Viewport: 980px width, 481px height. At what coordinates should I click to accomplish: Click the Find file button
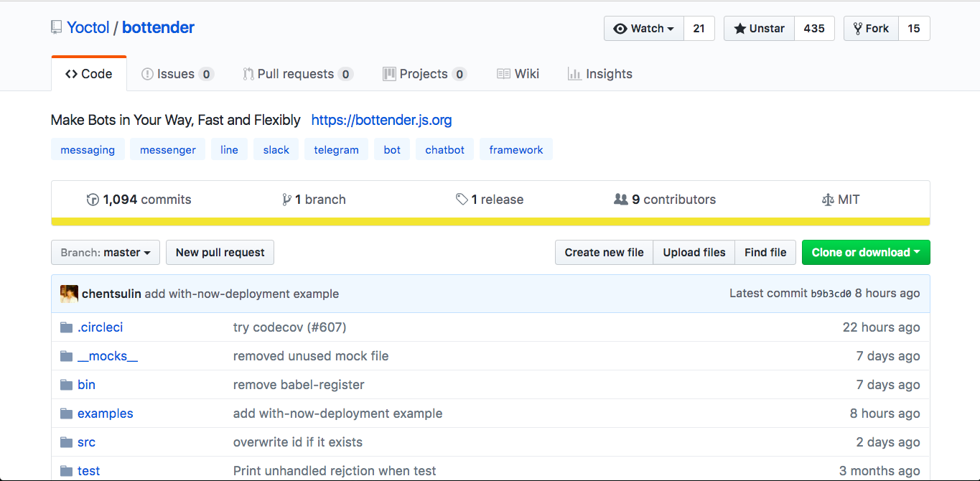pyautogui.click(x=765, y=253)
